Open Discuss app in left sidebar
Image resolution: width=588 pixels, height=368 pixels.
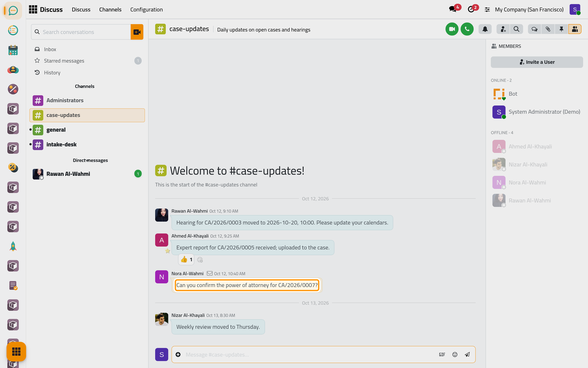click(x=13, y=11)
